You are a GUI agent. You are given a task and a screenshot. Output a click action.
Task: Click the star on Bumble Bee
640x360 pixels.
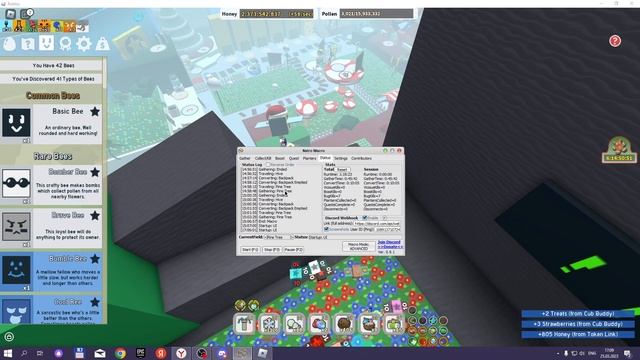click(x=95, y=258)
